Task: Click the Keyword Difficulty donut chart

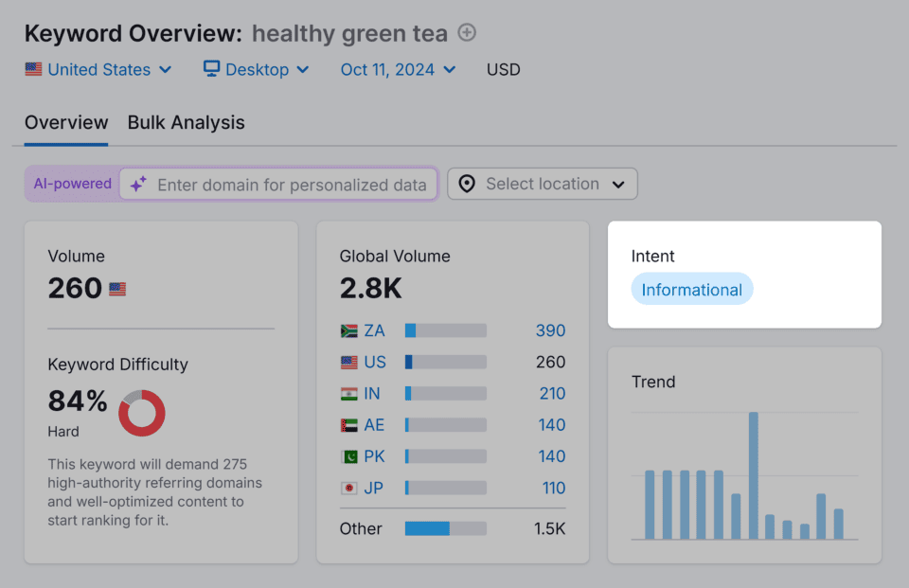Action: (x=142, y=413)
